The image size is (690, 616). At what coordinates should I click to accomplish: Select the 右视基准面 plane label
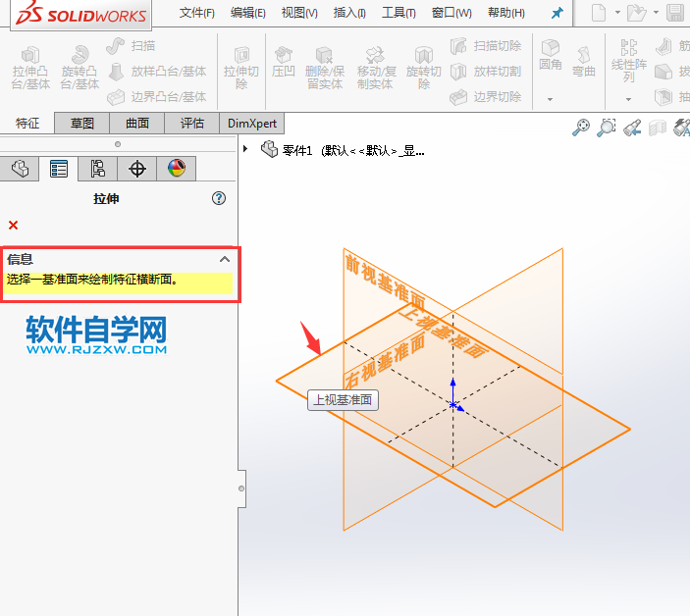[x=385, y=361]
